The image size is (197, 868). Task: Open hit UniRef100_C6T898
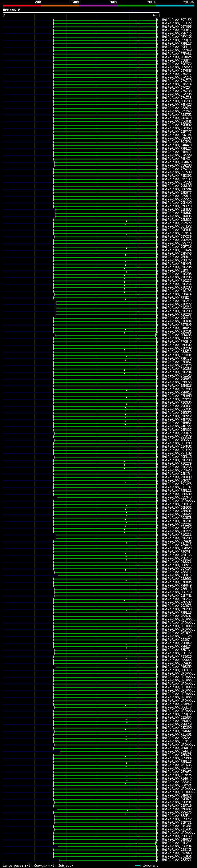(177, 26)
